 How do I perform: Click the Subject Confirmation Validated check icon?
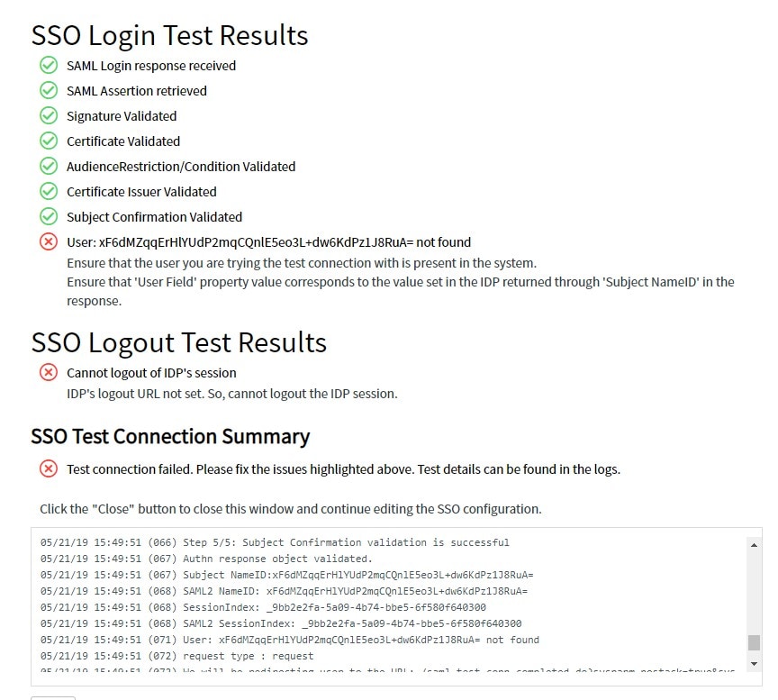coord(49,216)
